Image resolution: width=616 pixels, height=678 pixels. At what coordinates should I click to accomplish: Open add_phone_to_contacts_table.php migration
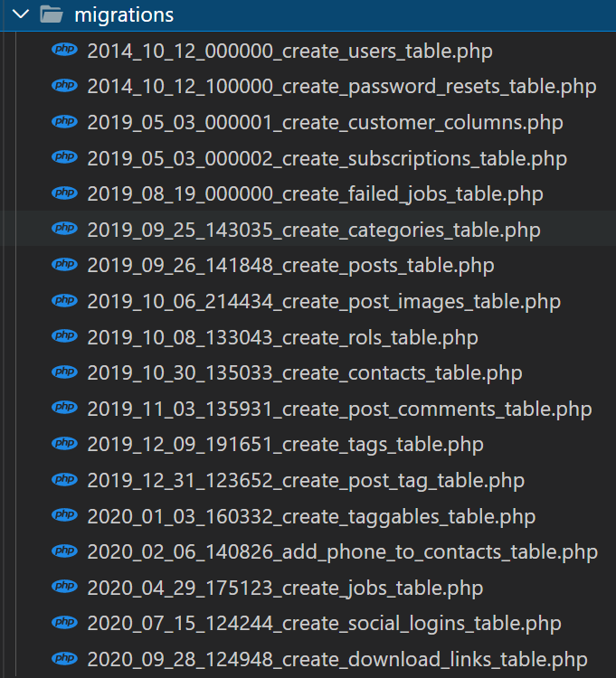click(x=342, y=552)
